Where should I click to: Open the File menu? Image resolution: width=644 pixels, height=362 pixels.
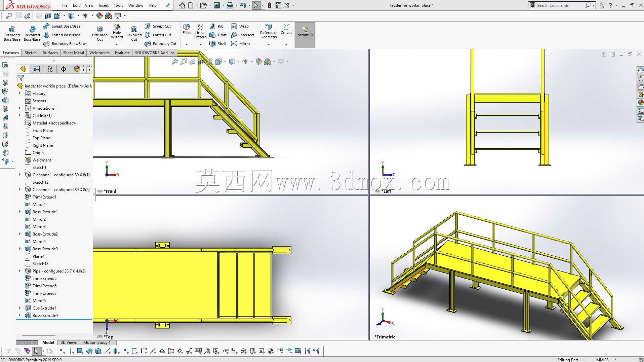(65, 5)
